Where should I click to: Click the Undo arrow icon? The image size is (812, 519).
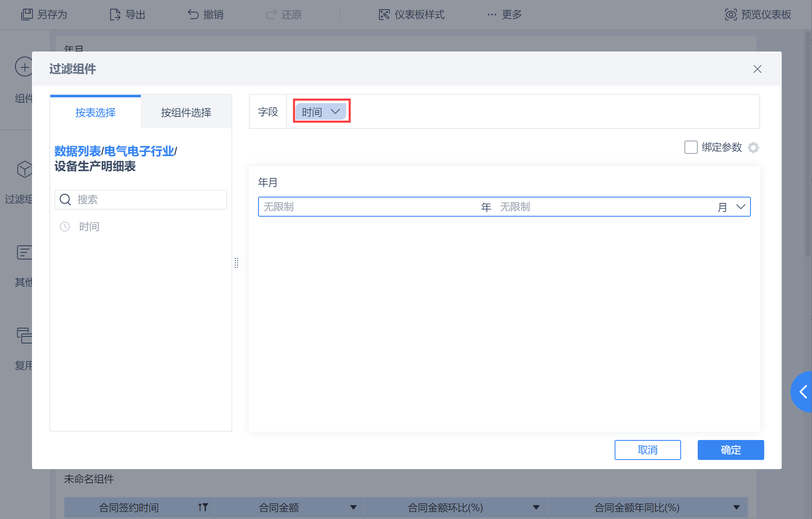(193, 15)
